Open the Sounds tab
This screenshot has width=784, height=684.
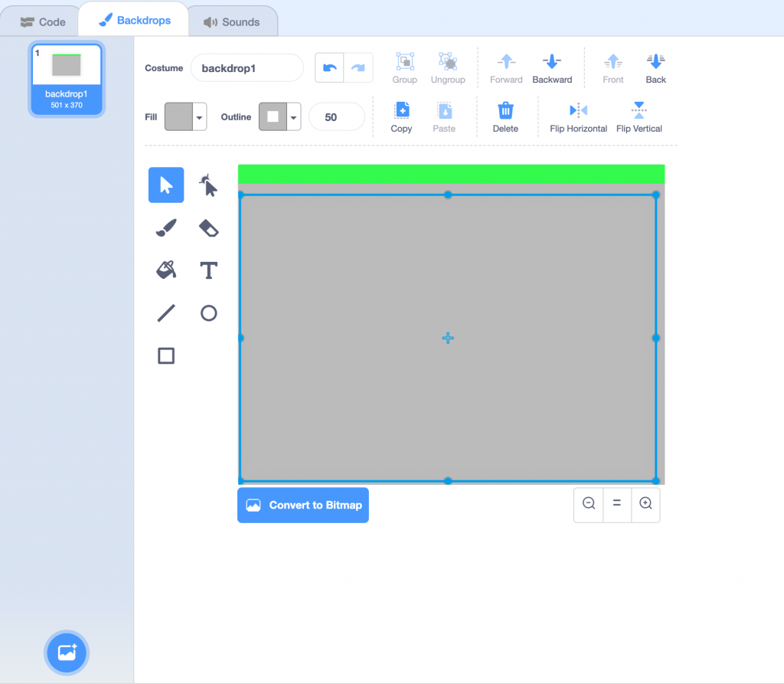click(232, 22)
